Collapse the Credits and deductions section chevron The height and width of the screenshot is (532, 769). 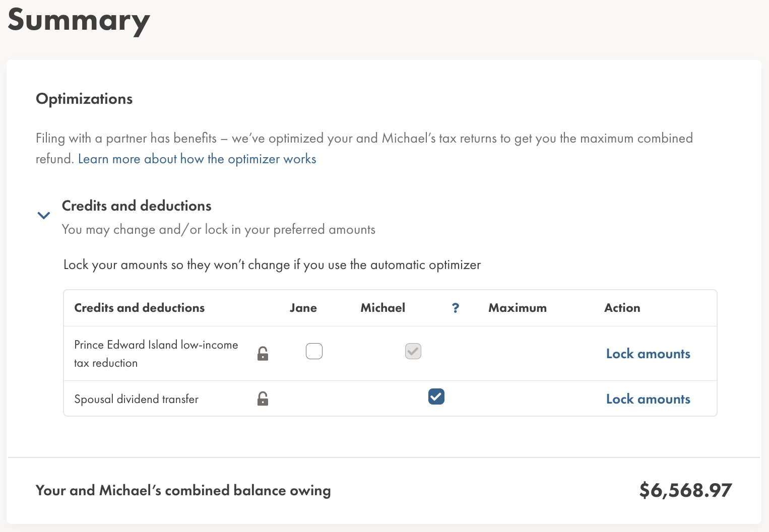[44, 216]
